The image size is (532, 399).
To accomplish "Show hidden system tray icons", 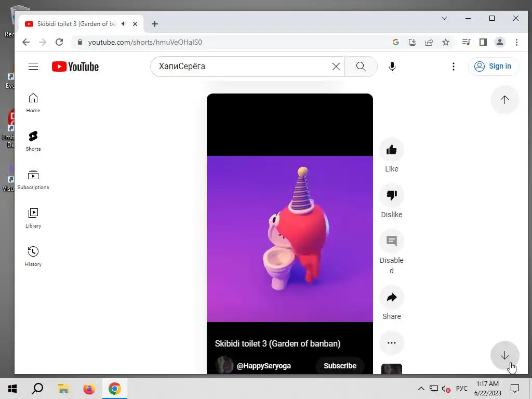I will 421,389.
